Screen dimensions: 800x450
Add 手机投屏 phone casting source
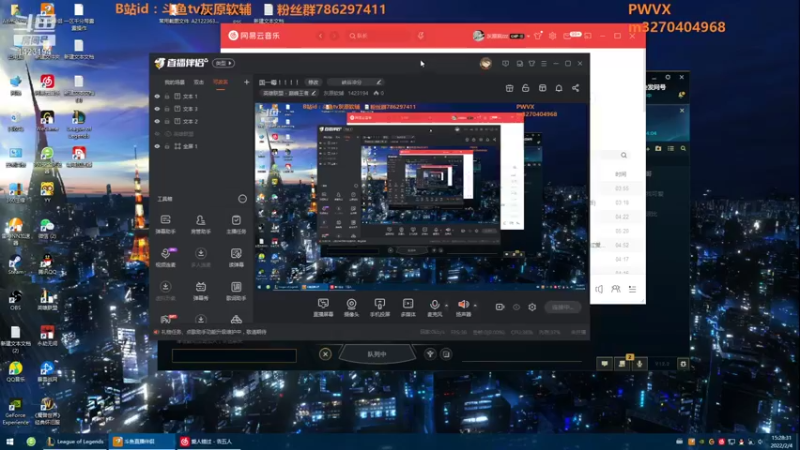pos(380,308)
